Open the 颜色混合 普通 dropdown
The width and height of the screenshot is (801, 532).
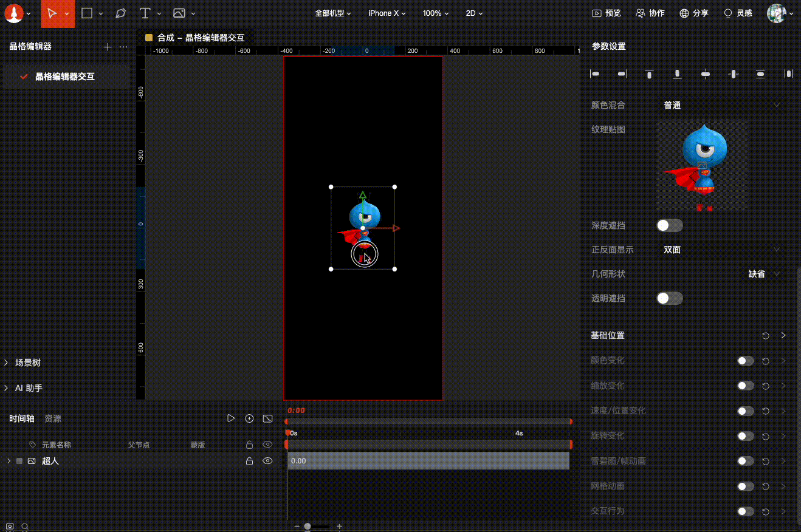point(721,105)
